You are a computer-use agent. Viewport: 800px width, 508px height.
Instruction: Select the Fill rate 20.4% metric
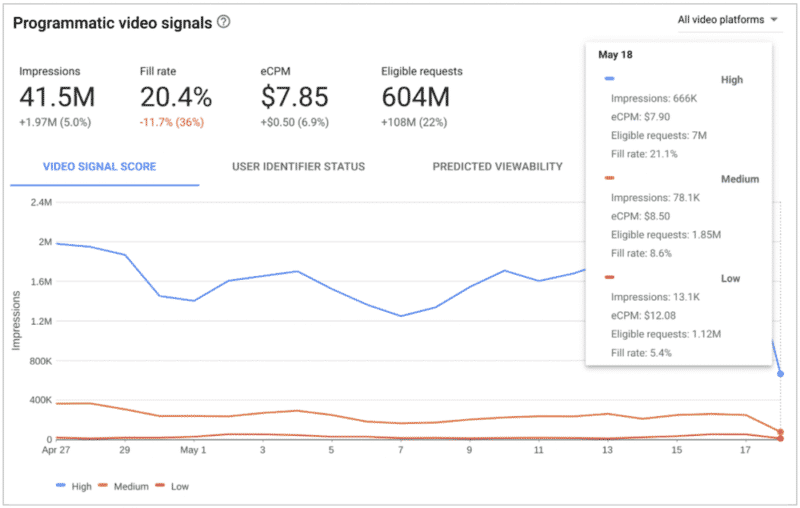[176, 97]
